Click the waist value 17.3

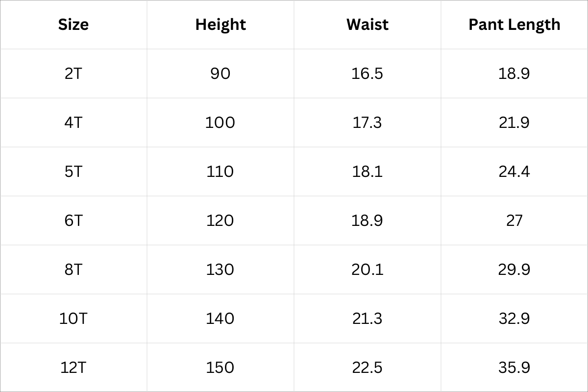pos(367,122)
